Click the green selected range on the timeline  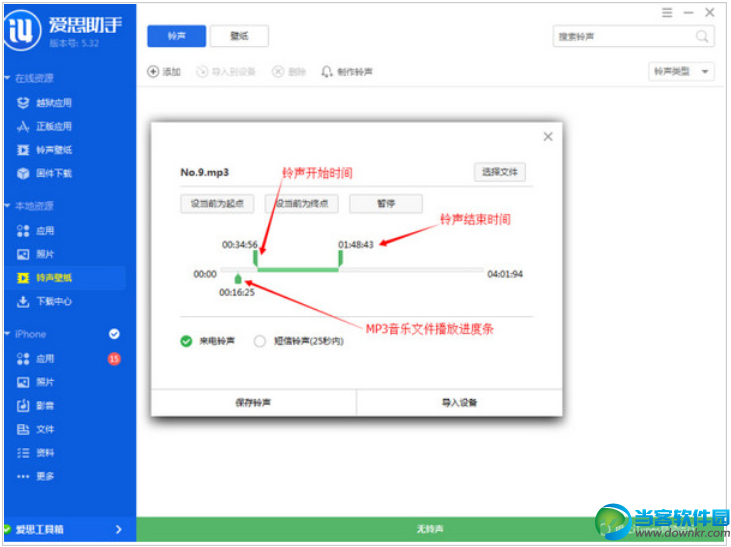[298, 270]
